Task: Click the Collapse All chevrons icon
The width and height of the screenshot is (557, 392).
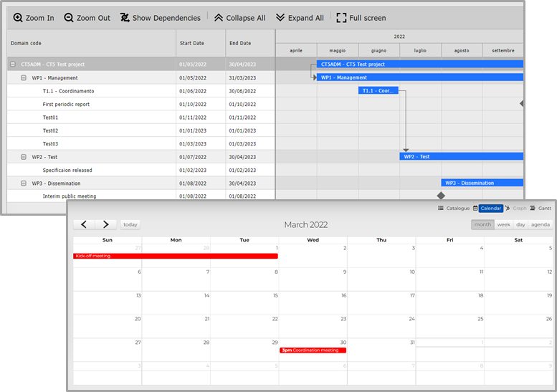Action: (219, 18)
